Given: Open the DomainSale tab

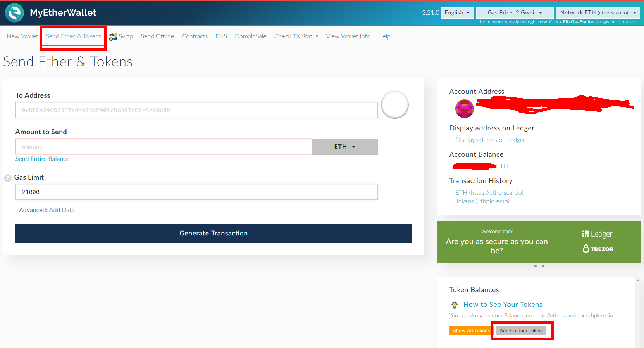Looking at the screenshot, I should [251, 36].
